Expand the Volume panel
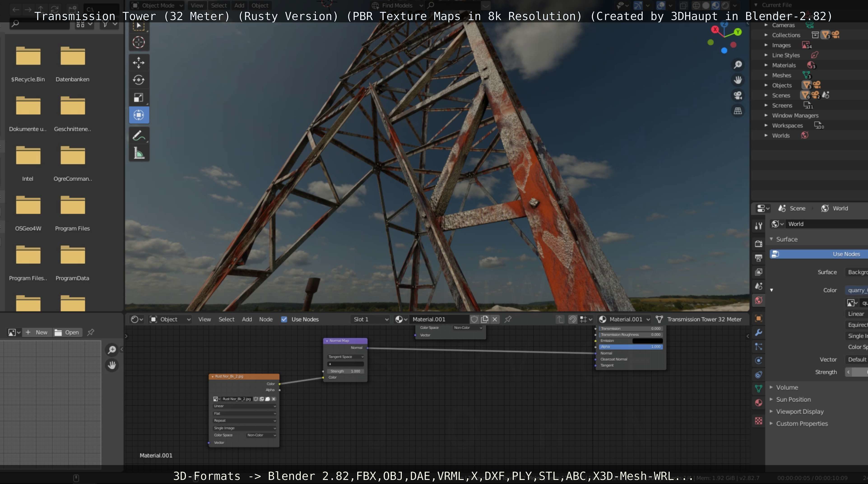 [x=787, y=387]
